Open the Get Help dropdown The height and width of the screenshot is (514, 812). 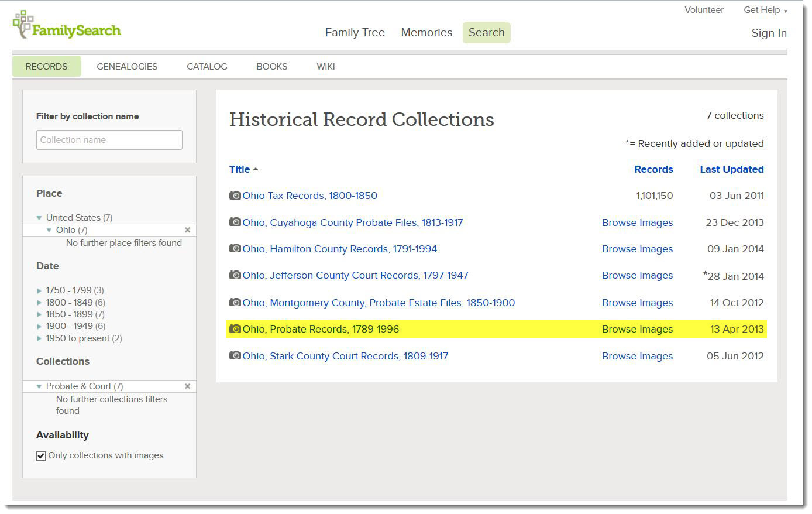(765, 10)
